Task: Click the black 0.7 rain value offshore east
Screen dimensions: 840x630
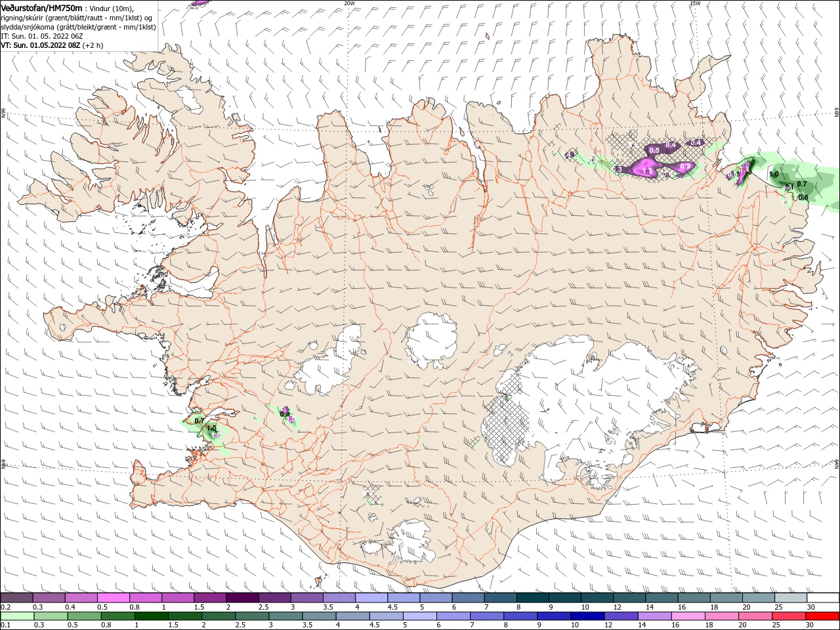Action: [801, 184]
